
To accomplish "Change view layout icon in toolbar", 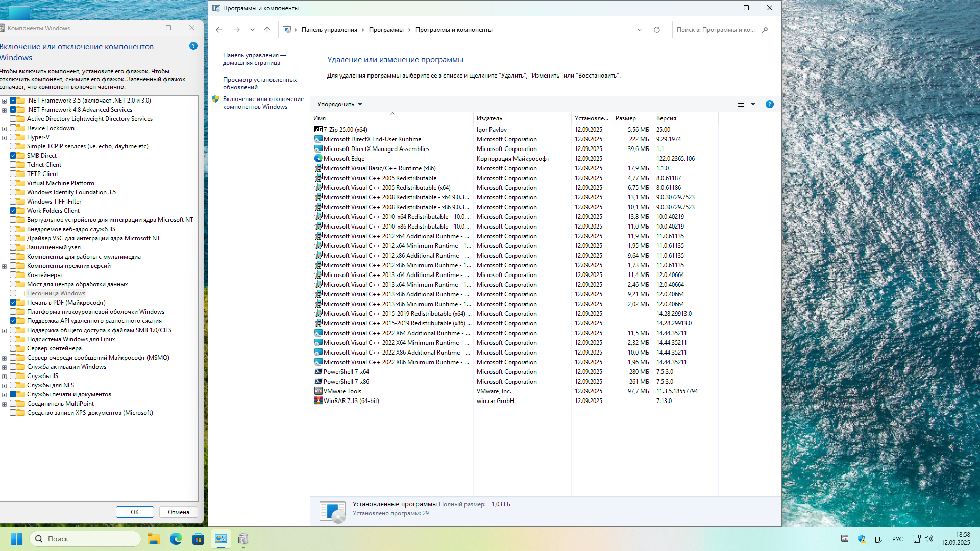I will [741, 104].
